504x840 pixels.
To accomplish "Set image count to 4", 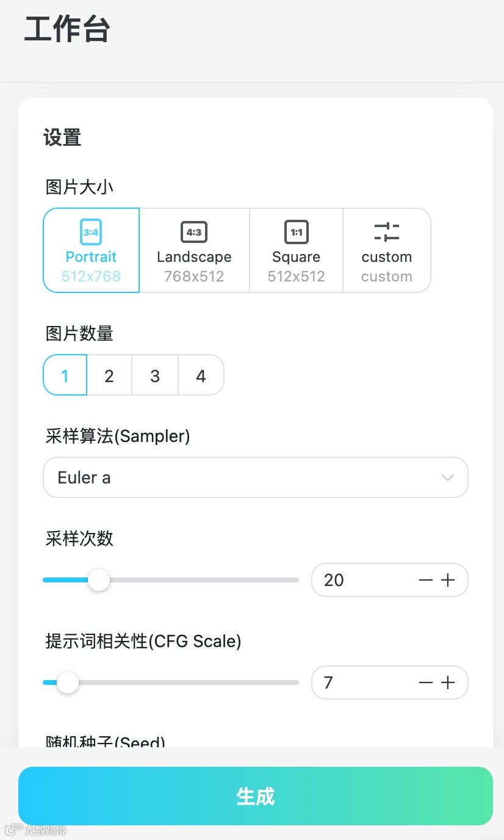I will 201,375.
